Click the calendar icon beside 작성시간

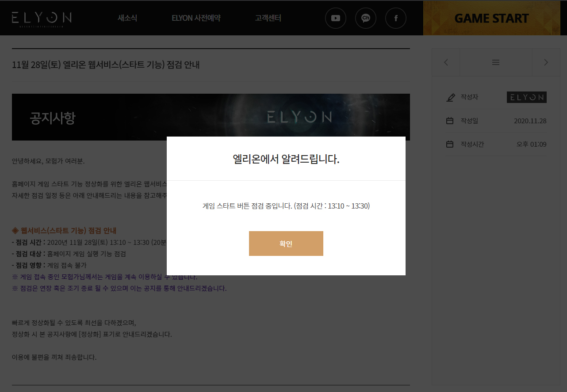pos(450,144)
